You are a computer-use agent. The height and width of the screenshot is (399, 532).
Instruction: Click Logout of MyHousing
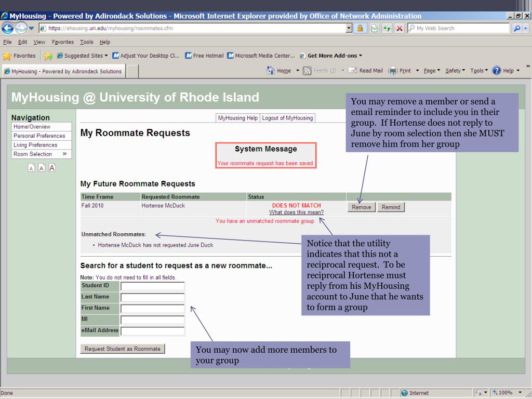(287, 118)
